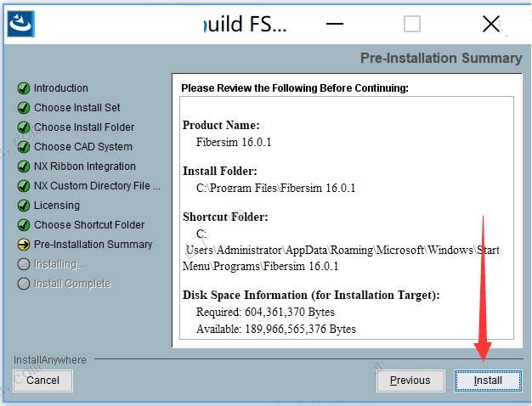Click the yellow arrow icon beside Pre-Installation Summary
The height and width of the screenshot is (406, 532).
(24, 245)
